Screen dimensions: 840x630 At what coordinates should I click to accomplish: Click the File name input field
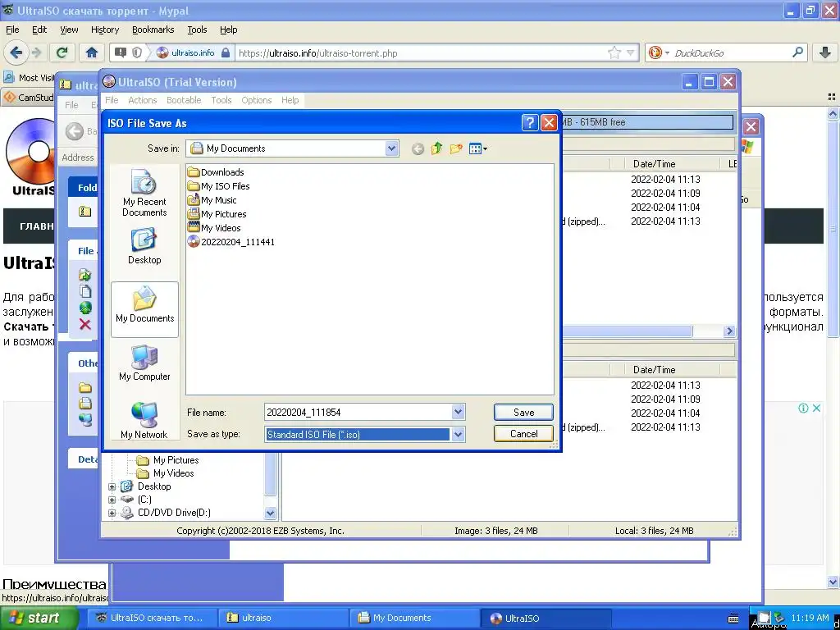[358, 412]
